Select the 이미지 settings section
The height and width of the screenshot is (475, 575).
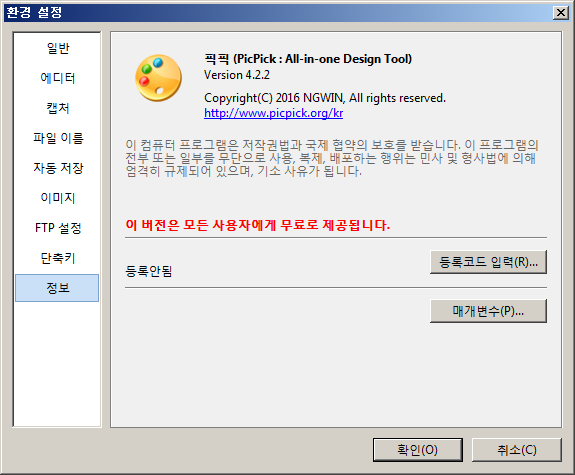(x=58, y=198)
